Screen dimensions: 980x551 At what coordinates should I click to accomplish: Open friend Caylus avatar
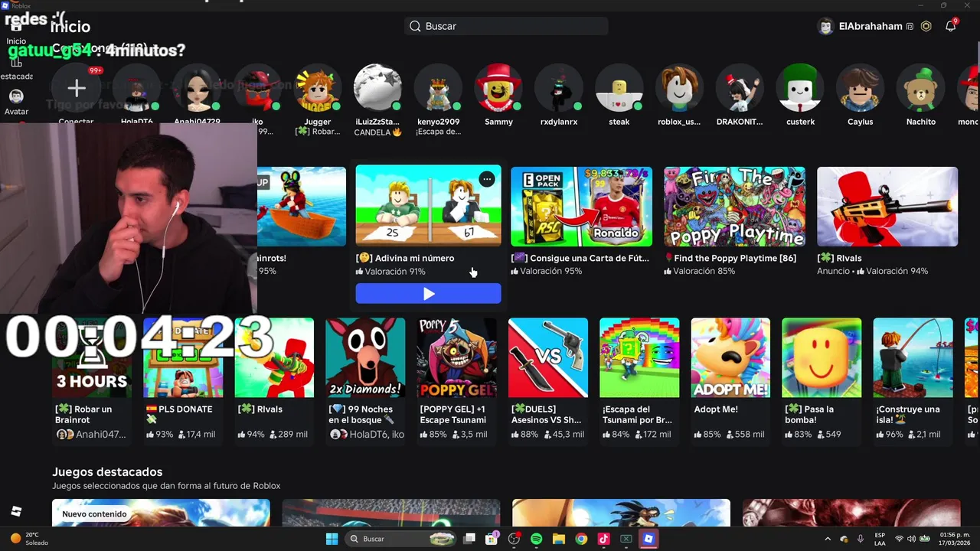(x=860, y=89)
